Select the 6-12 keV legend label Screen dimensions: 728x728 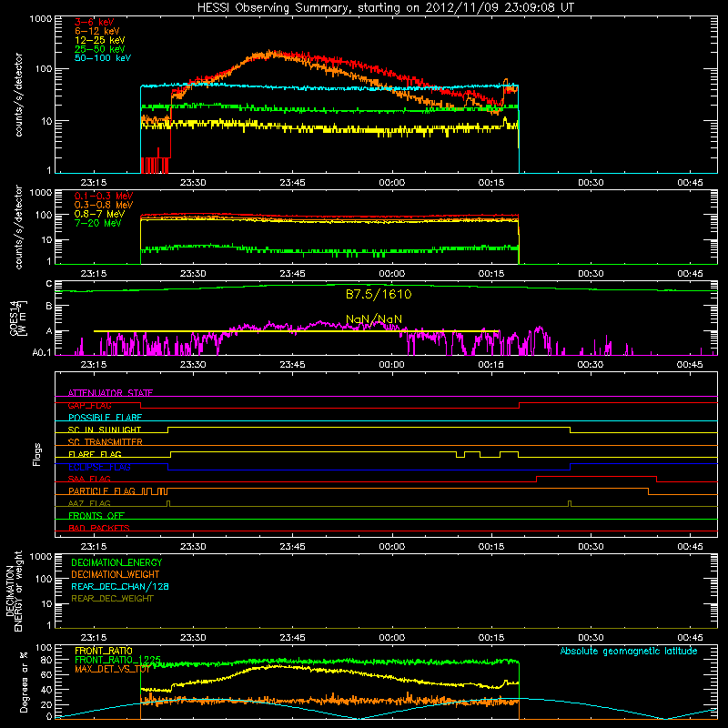97,31
